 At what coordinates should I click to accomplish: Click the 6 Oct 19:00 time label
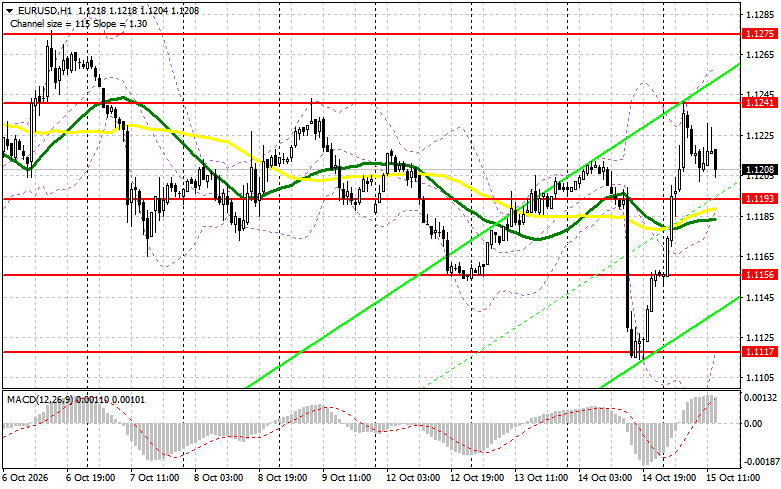[91, 478]
